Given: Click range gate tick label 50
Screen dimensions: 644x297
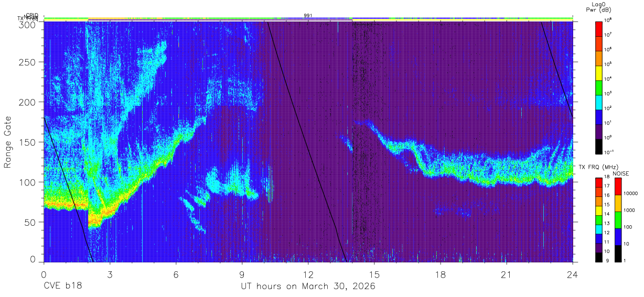Looking at the screenshot, I should click(30, 222).
